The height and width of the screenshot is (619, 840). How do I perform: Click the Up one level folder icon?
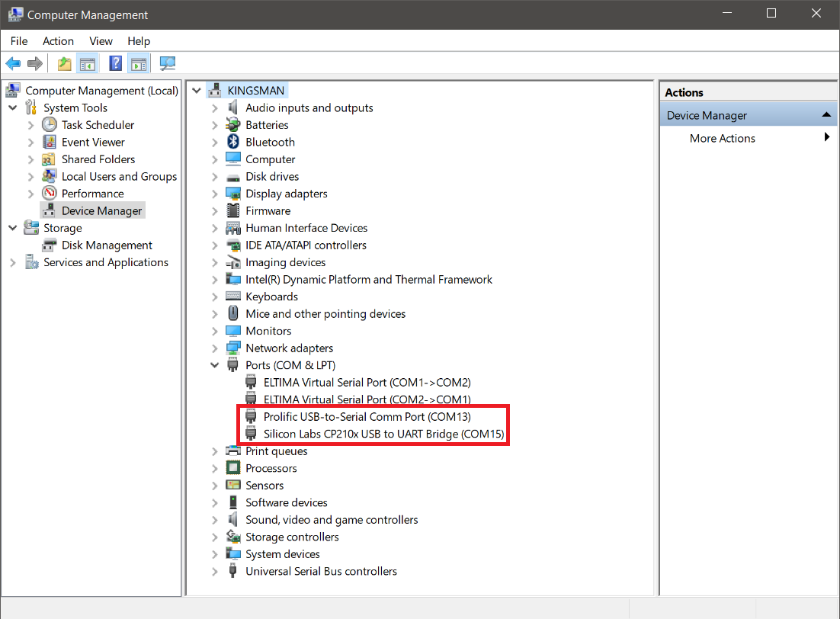64,64
